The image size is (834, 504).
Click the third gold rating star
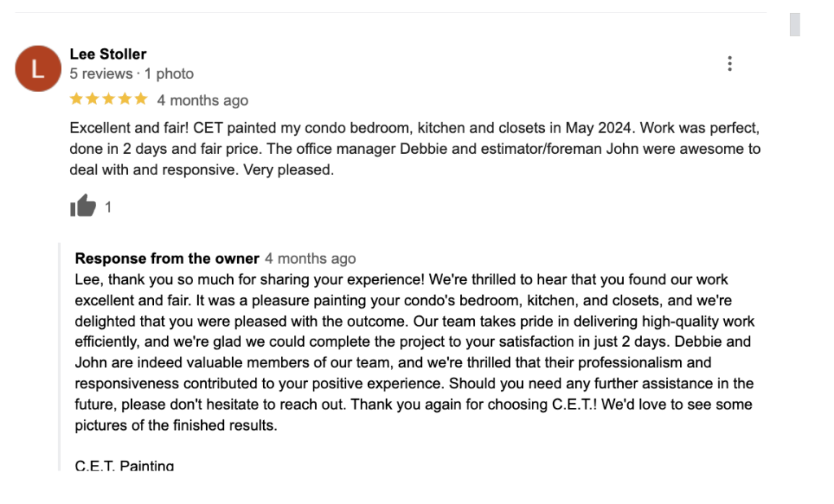click(x=108, y=99)
